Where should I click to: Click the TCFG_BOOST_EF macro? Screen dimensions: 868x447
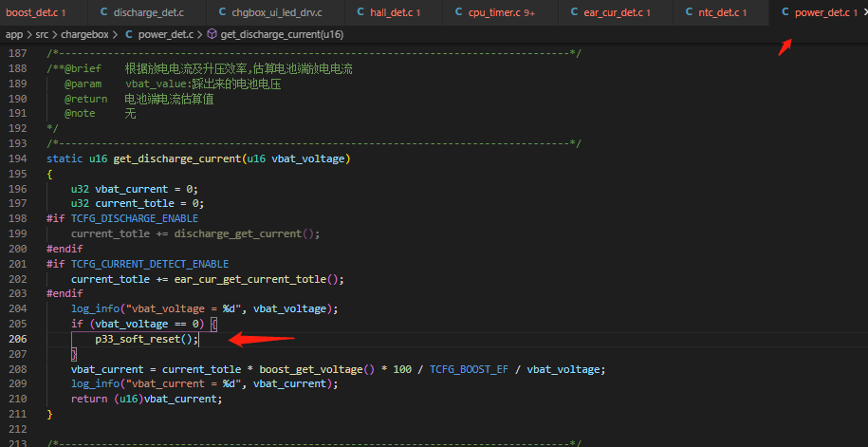469,369
